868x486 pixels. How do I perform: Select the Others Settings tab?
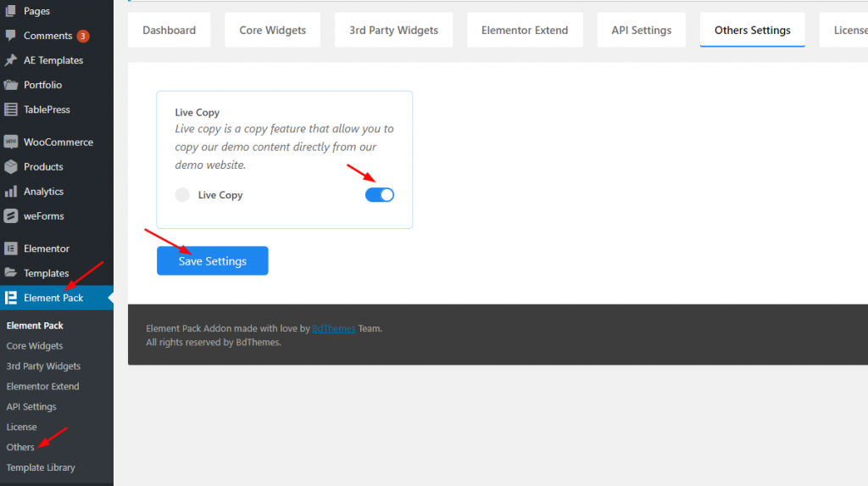753,30
